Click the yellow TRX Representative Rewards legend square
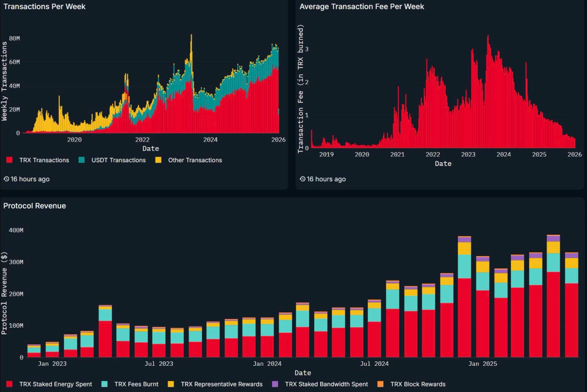The width and height of the screenshot is (587, 392). 171,384
